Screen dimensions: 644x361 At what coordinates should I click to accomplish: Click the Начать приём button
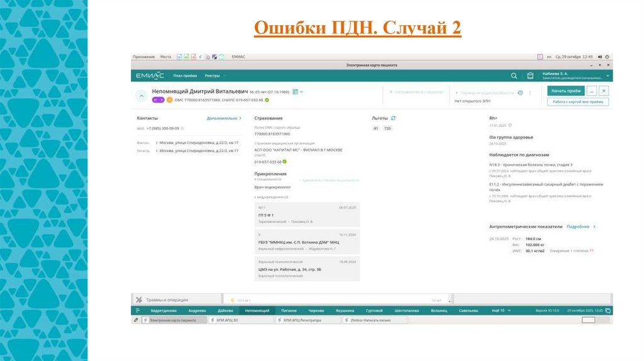tap(566, 91)
